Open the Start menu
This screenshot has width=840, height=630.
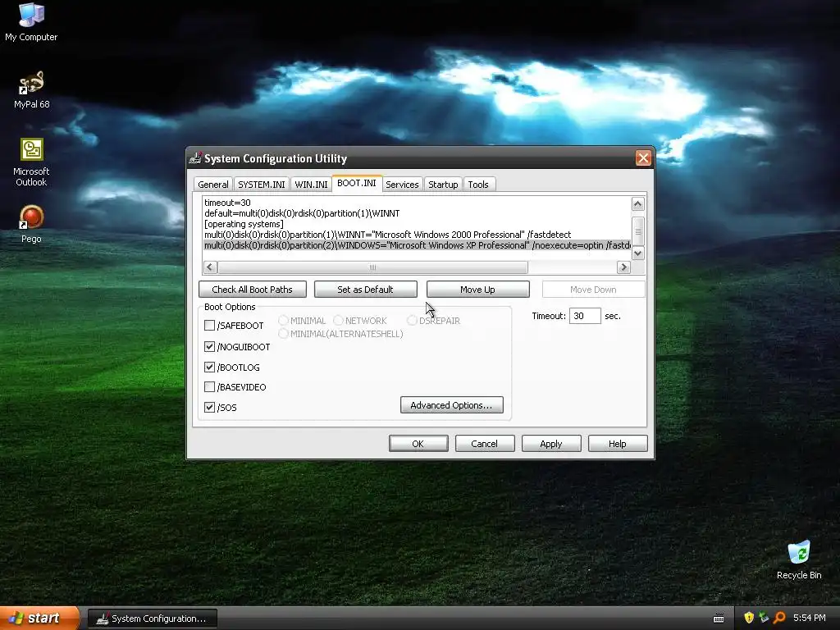(x=39, y=618)
